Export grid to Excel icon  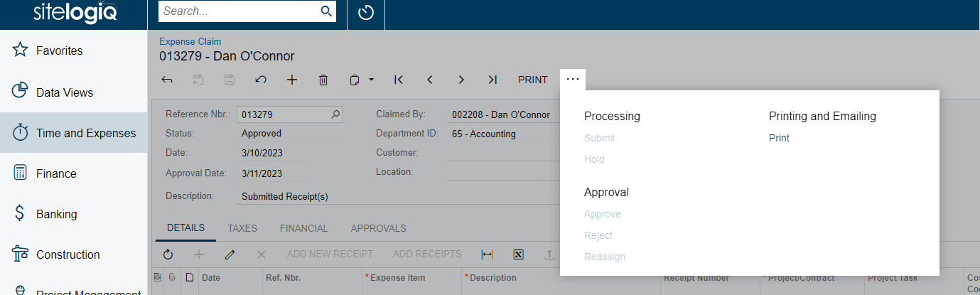click(518, 254)
